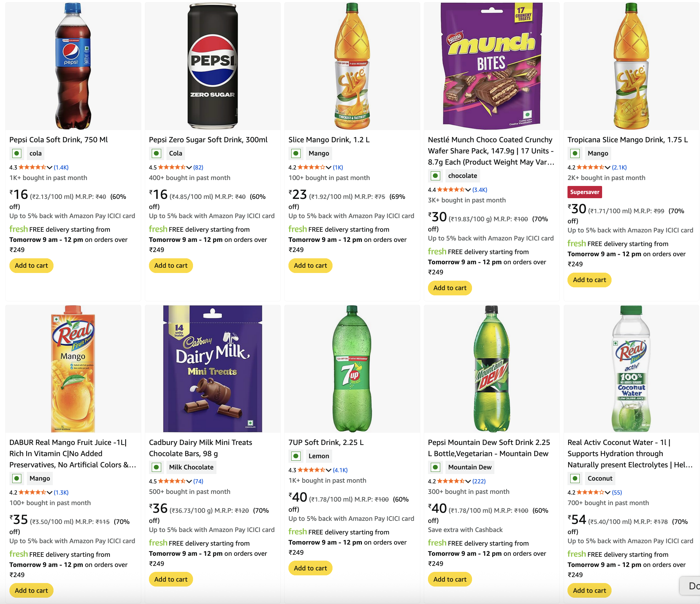Click the veg symbol beside Coconut label
The width and height of the screenshot is (700, 604).
pyautogui.click(x=575, y=479)
